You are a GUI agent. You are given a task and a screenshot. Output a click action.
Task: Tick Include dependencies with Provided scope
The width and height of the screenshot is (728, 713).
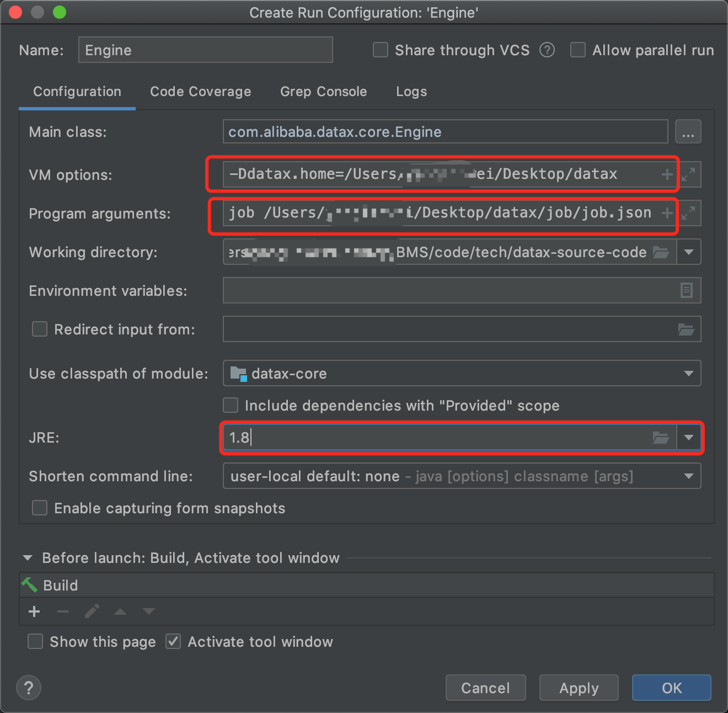click(231, 406)
